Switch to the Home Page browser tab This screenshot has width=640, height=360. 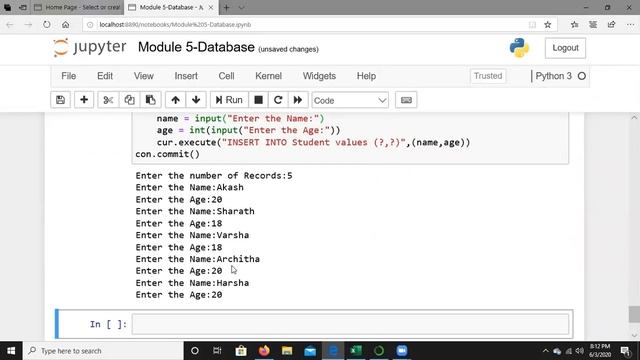[78, 7]
